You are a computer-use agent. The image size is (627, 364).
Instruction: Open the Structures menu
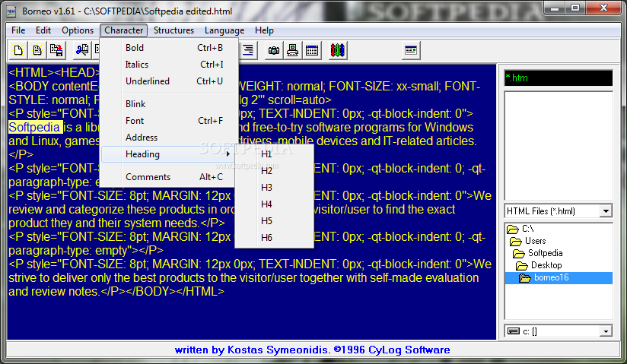173,30
